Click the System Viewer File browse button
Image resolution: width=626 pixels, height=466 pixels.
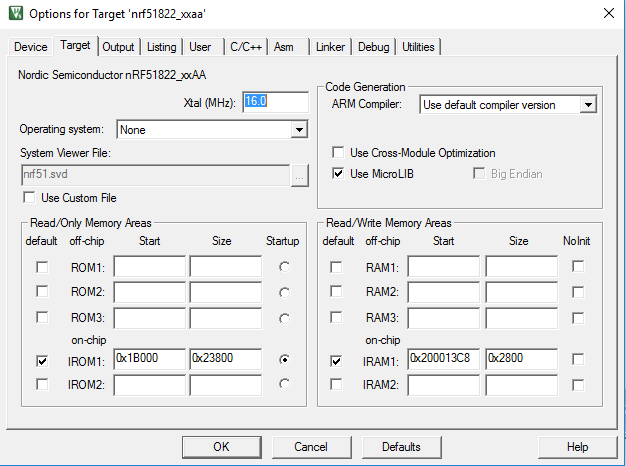[x=299, y=176]
